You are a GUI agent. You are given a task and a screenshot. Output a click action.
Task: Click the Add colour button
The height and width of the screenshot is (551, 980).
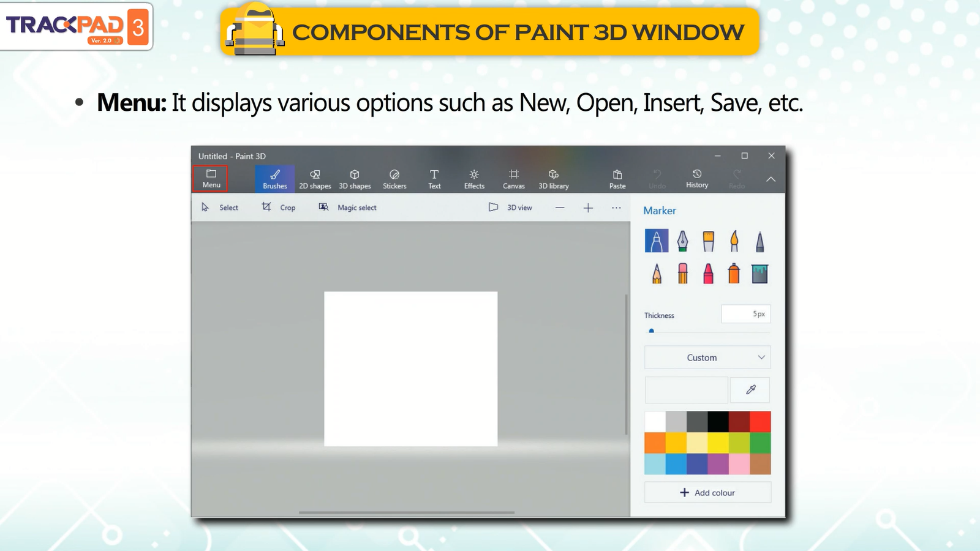707,492
